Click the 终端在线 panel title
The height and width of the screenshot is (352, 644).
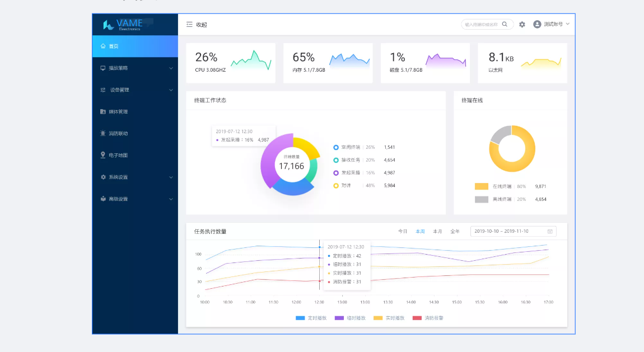(x=472, y=101)
